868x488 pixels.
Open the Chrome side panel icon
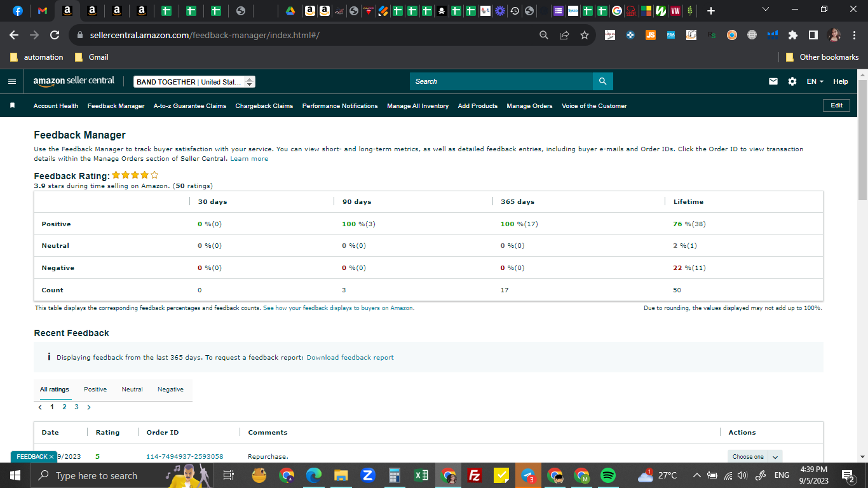(813, 35)
